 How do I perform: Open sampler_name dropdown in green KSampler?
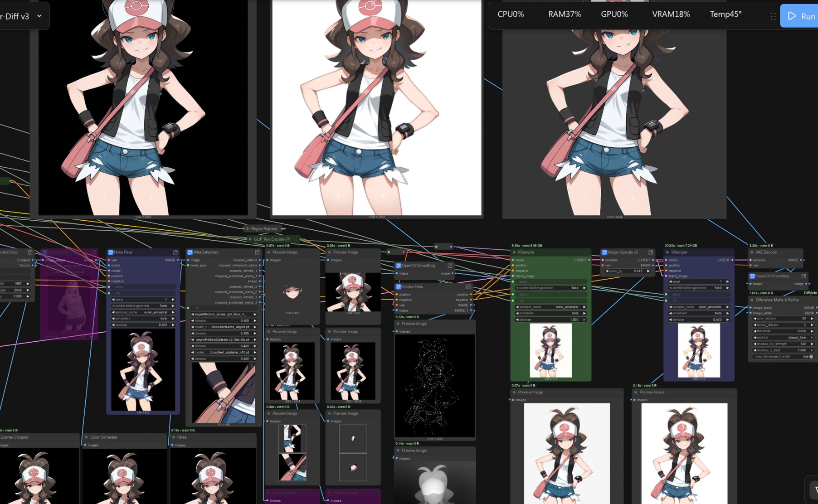pyautogui.click(x=551, y=307)
